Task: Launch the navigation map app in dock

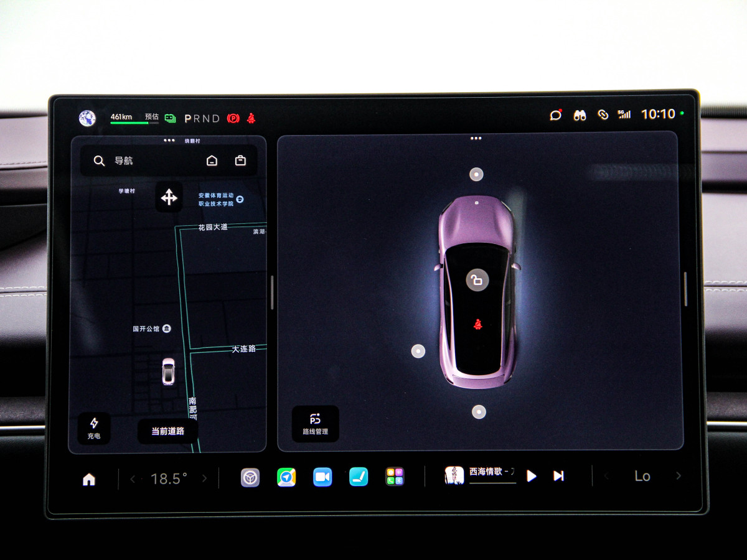Action: coord(286,477)
